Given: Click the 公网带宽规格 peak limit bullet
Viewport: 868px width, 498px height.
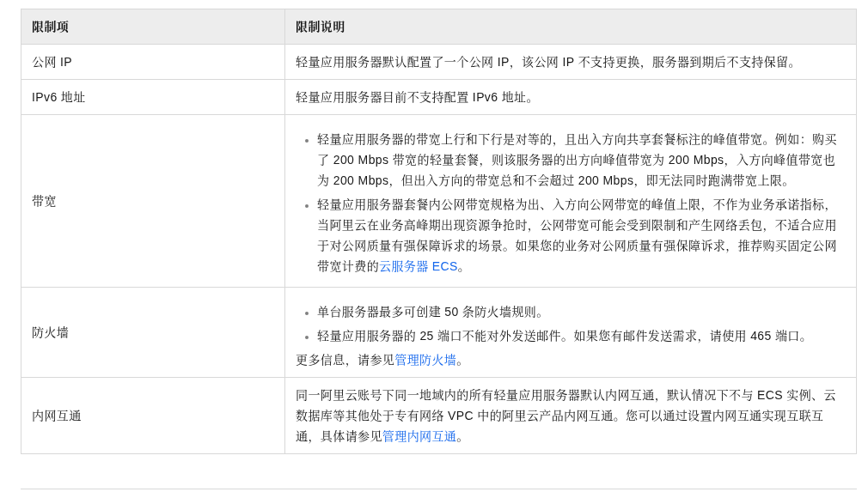Looking at the screenshot, I should click(577, 236).
